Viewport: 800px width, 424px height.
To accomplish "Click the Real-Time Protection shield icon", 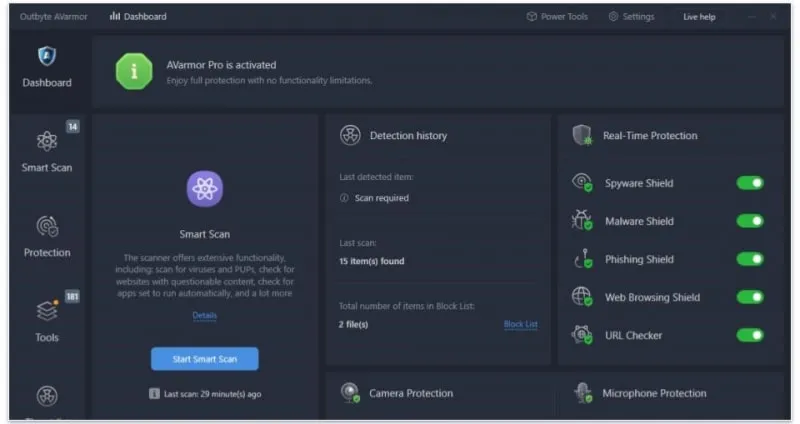I will click(x=582, y=136).
